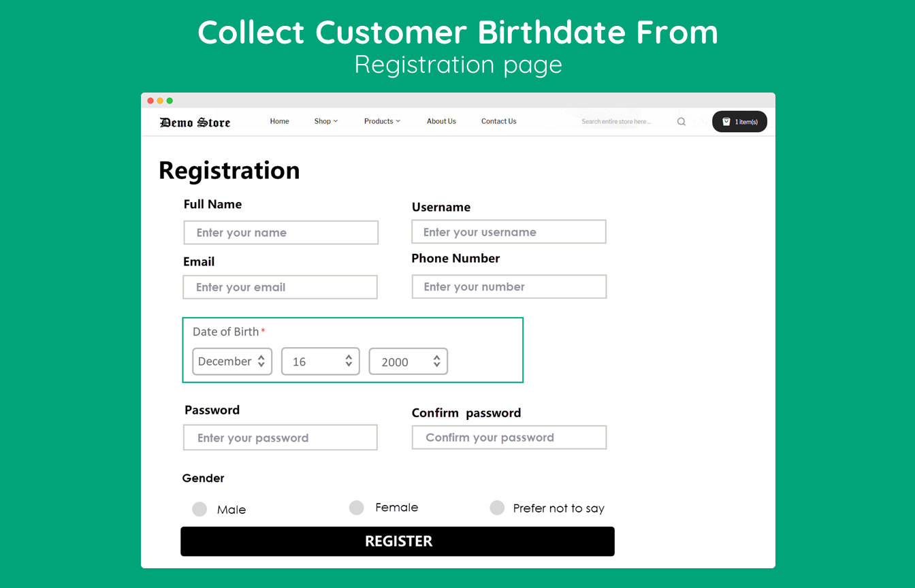
Task: Open the shopping cart with 1 item
Action: click(x=739, y=122)
